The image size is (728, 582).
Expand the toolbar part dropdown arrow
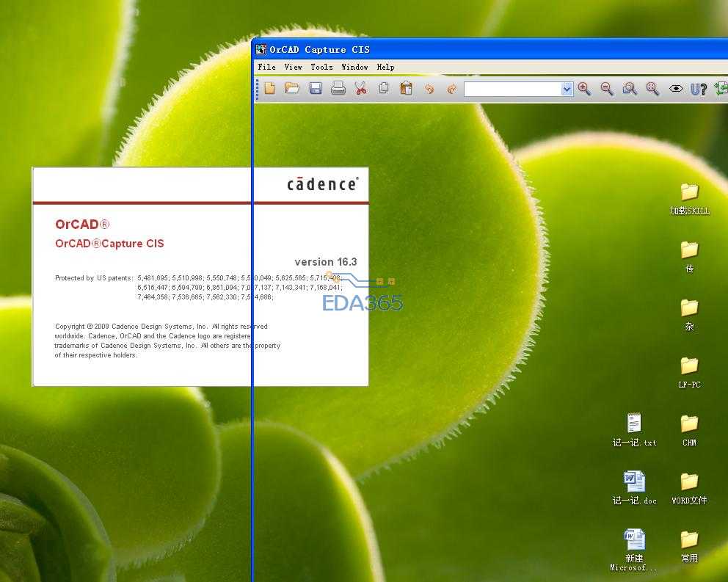tap(567, 89)
